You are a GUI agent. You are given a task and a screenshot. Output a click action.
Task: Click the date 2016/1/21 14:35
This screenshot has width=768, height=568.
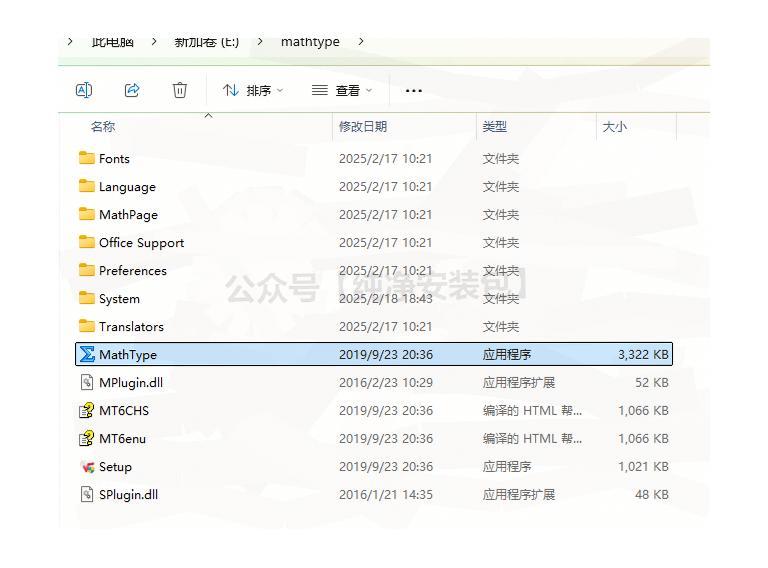(x=386, y=495)
